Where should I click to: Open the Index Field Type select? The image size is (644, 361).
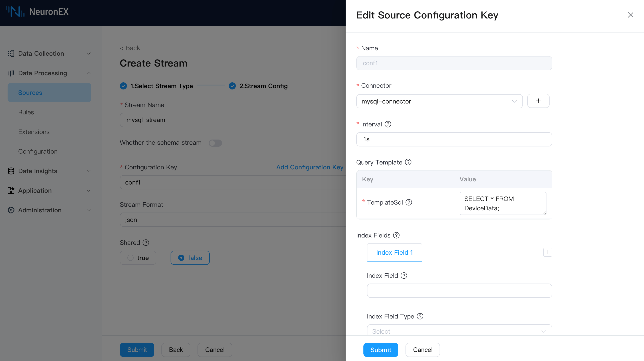459,331
